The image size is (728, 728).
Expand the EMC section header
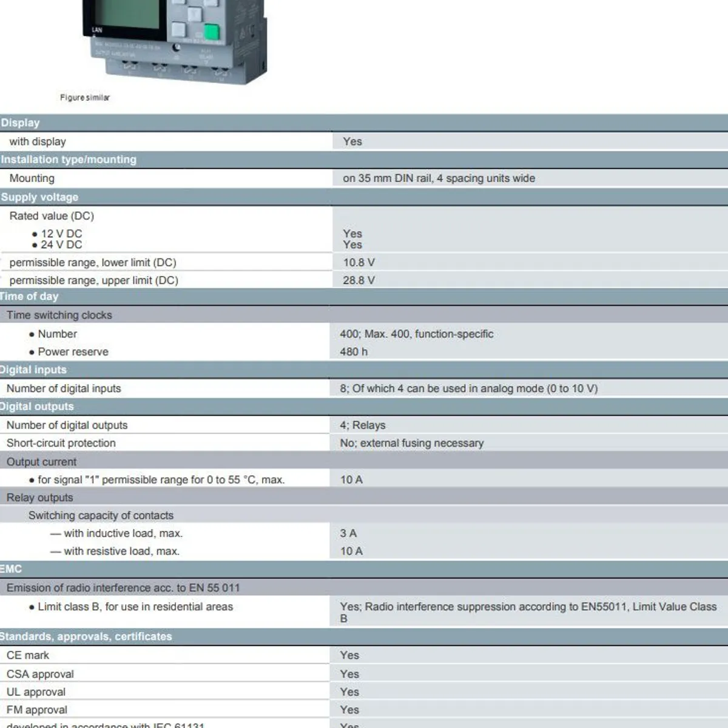pyautogui.click(x=9, y=569)
